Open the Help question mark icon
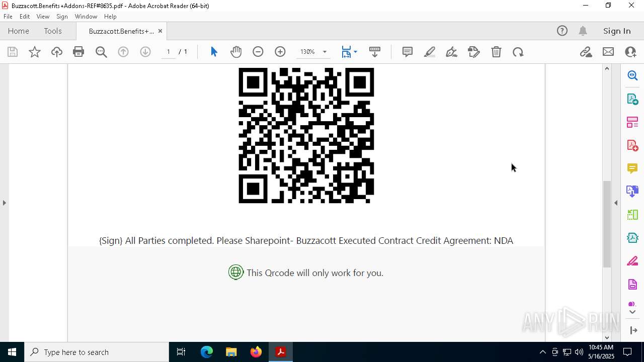644x362 pixels. pyautogui.click(x=562, y=31)
